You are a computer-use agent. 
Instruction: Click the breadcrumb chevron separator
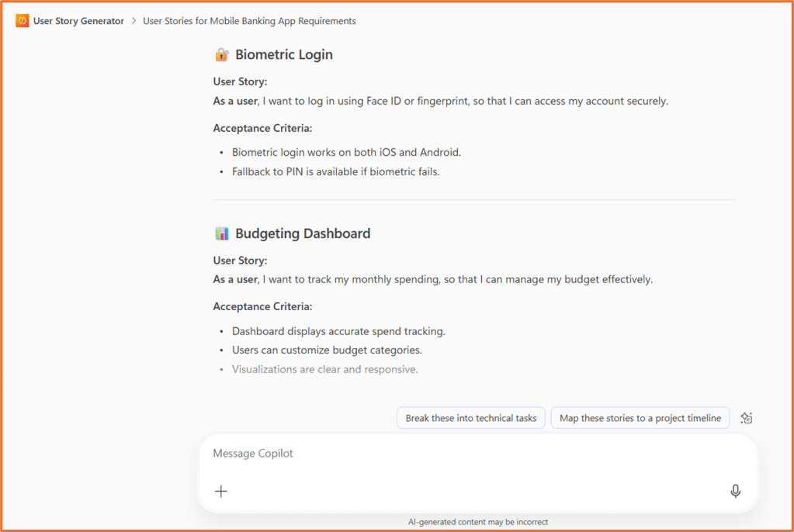tap(133, 21)
